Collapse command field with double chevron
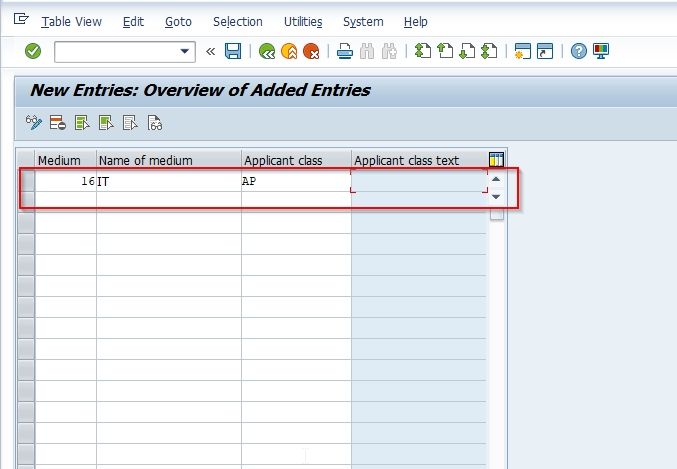 point(210,52)
